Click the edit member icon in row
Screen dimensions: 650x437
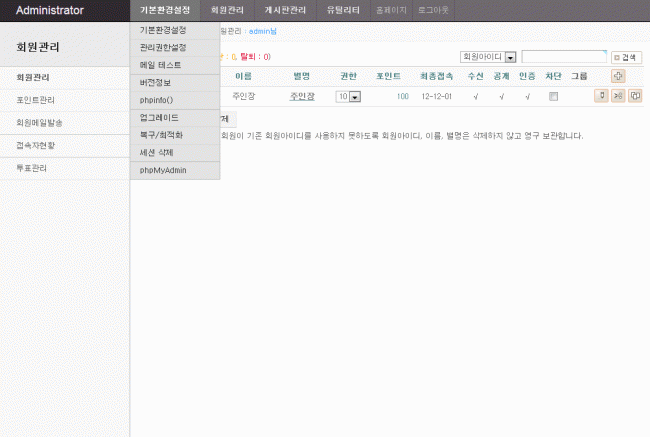click(x=601, y=96)
